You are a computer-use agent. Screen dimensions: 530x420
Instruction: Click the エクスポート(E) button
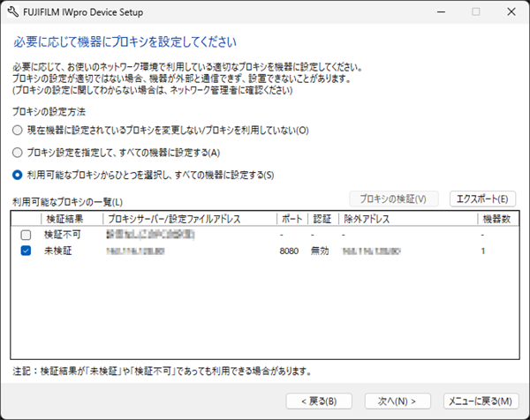482,199
